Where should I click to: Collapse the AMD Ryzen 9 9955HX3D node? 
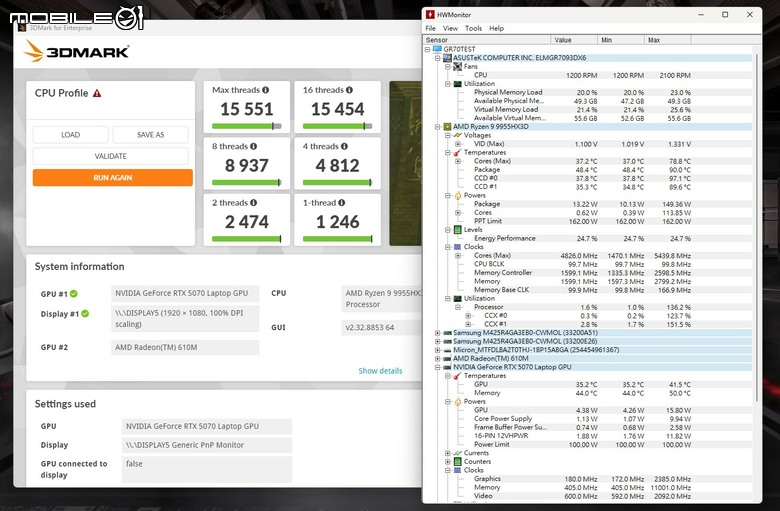[438, 127]
